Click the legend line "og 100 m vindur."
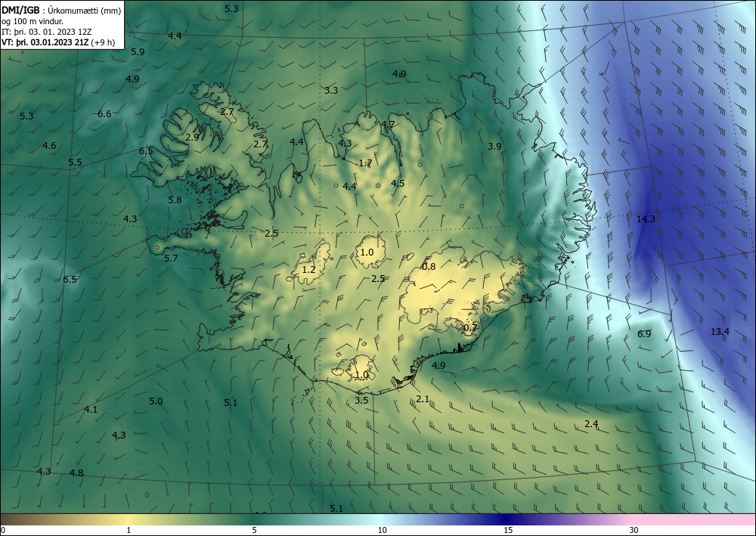 point(33,21)
